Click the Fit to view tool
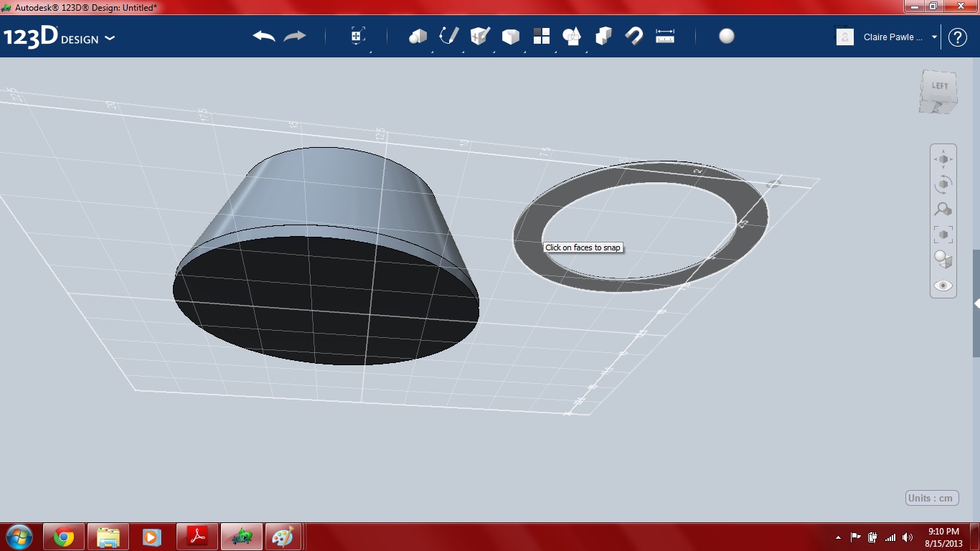The width and height of the screenshot is (980, 551). point(943,235)
